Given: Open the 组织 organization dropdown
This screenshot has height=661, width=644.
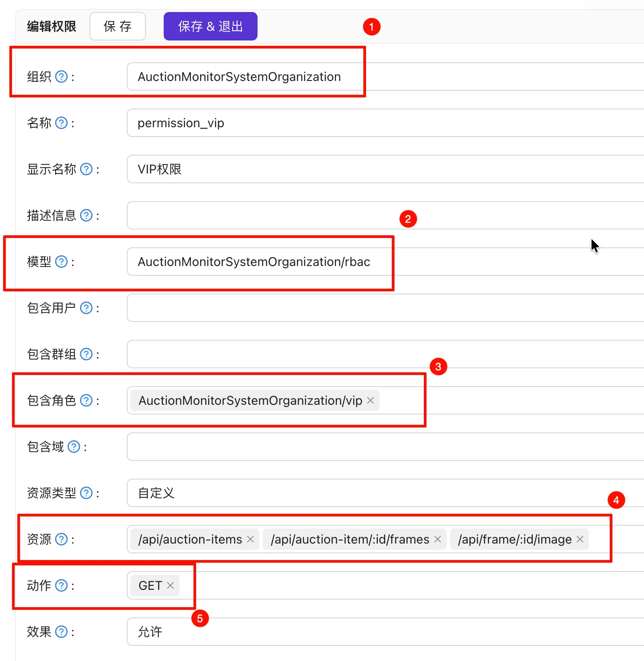Looking at the screenshot, I should click(x=382, y=77).
